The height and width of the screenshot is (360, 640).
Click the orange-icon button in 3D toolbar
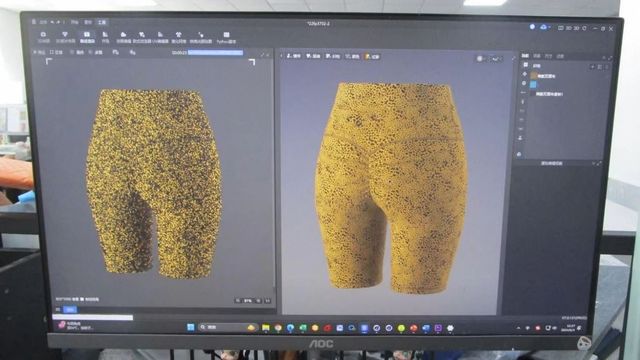click(372, 56)
